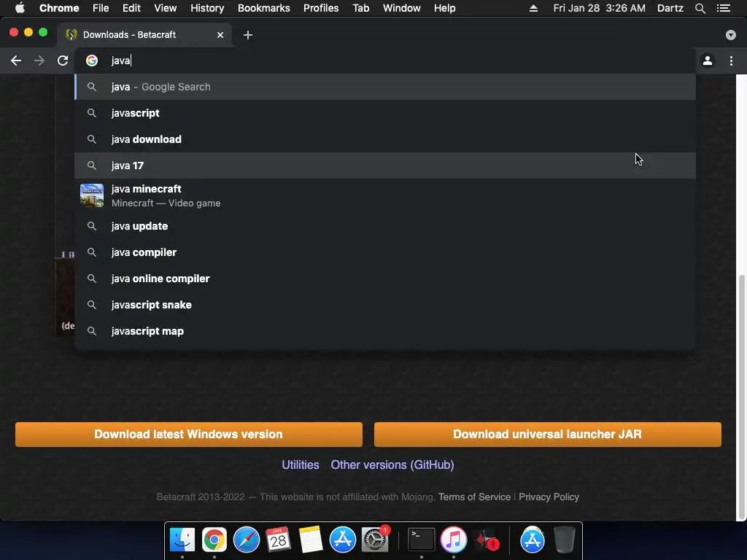Screen dimensions: 747x560
Task: Select the 'java - Google Search' suggestion
Action: tap(385, 87)
